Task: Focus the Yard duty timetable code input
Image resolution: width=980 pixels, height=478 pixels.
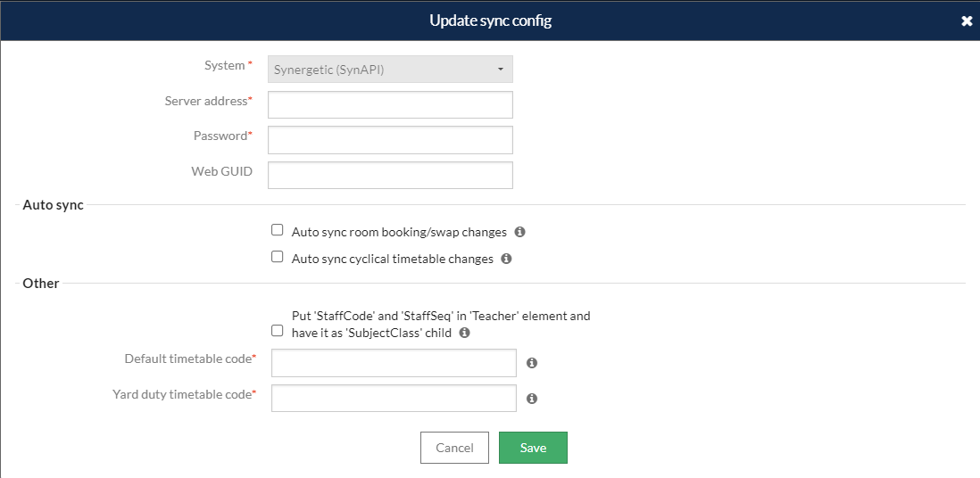Action: tap(394, 398)
